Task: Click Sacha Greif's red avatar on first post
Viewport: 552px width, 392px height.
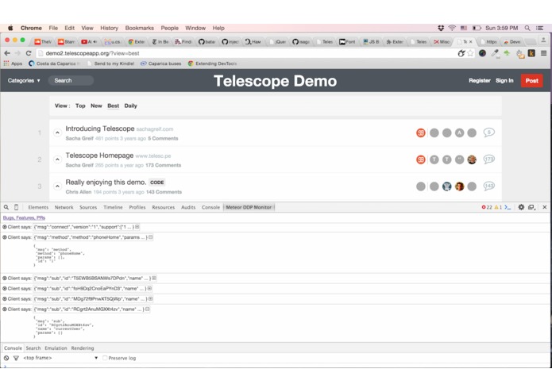Action: 421,133
